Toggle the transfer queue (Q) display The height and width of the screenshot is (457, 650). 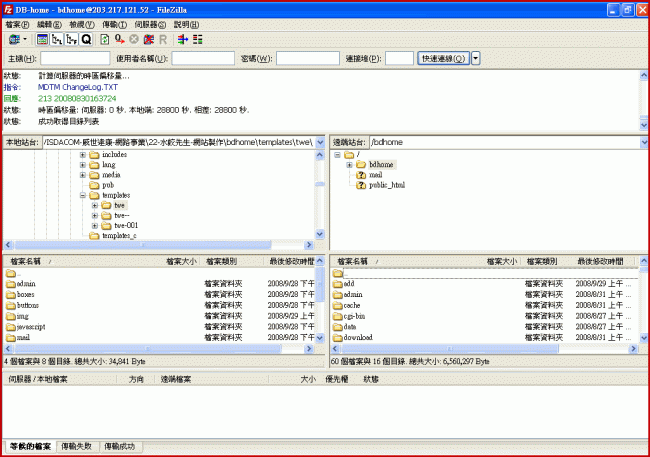point(86,39)
